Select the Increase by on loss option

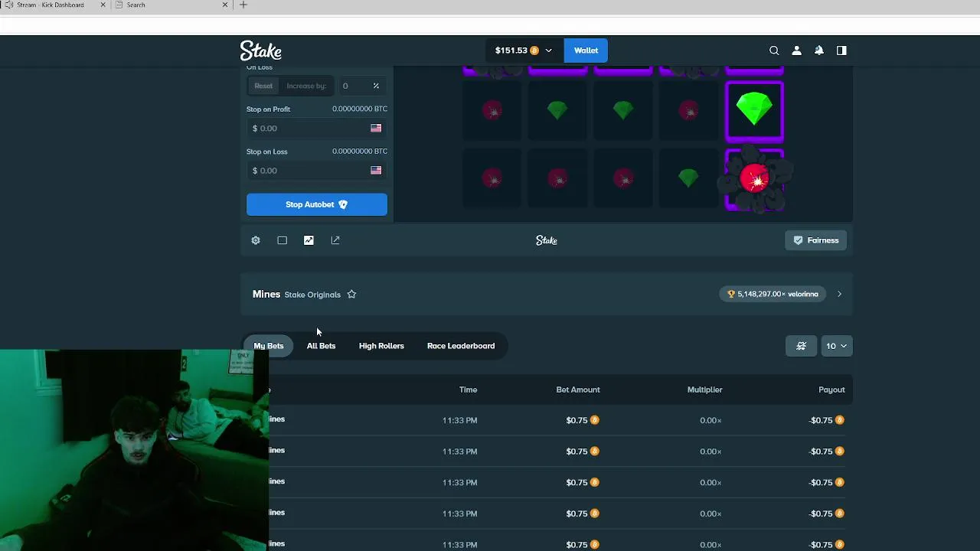pos(306,86)
